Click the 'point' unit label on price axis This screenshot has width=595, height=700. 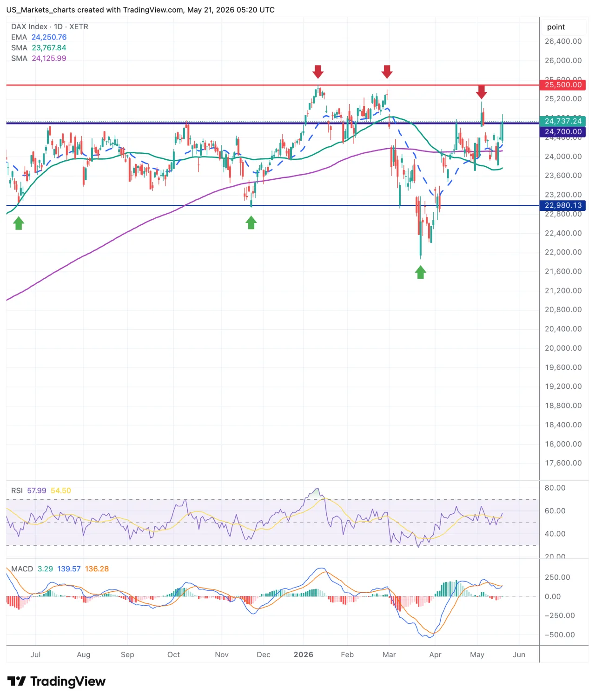click(x=556, y=27)
